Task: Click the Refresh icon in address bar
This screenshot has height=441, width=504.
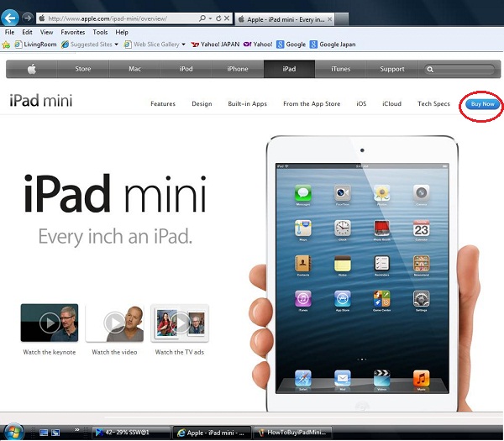Action: click(x=218, y=18)
